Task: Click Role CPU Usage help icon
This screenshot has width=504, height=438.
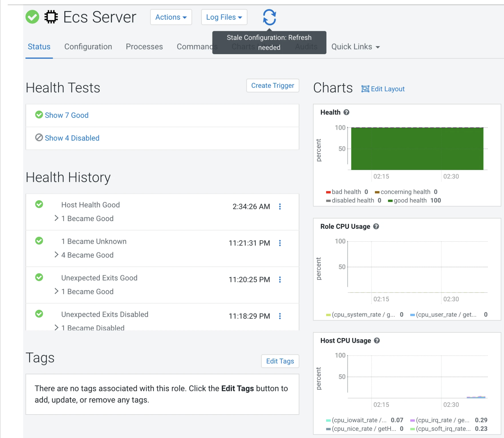Action: pyautogui.click(x=376, y=226)
